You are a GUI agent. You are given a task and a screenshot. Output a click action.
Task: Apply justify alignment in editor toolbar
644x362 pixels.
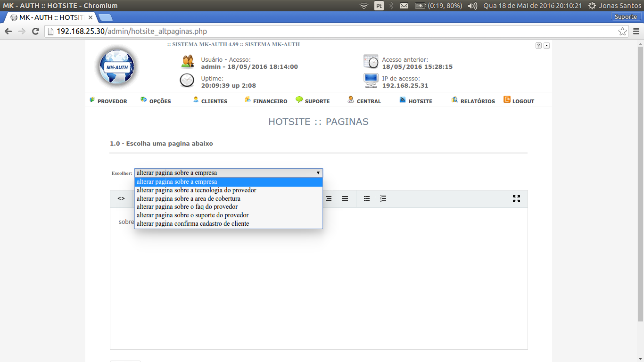(345, 199)
